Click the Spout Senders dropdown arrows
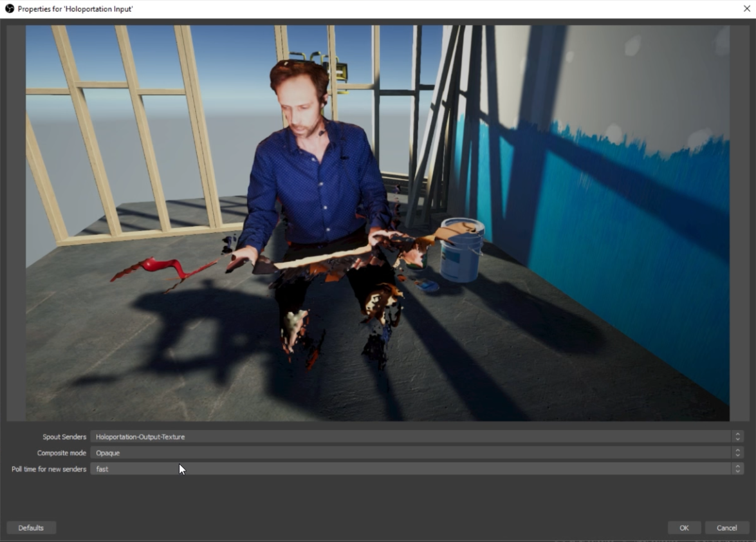Viewport: 756px width, 542px height. coord(737,436)
